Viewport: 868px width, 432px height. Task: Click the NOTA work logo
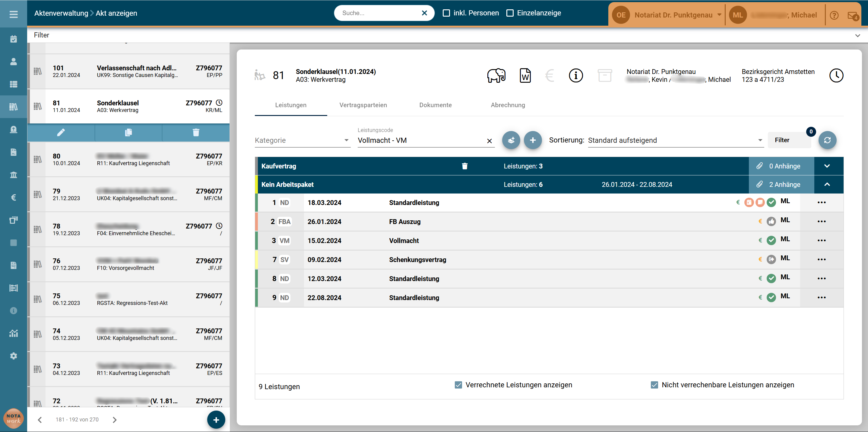tap(14, 418)
